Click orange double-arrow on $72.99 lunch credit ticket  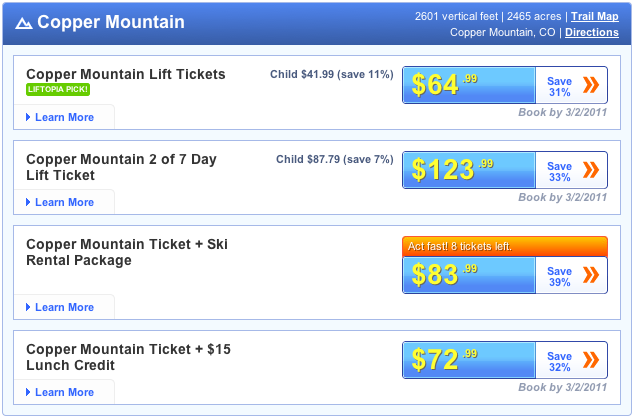(591, 360)
